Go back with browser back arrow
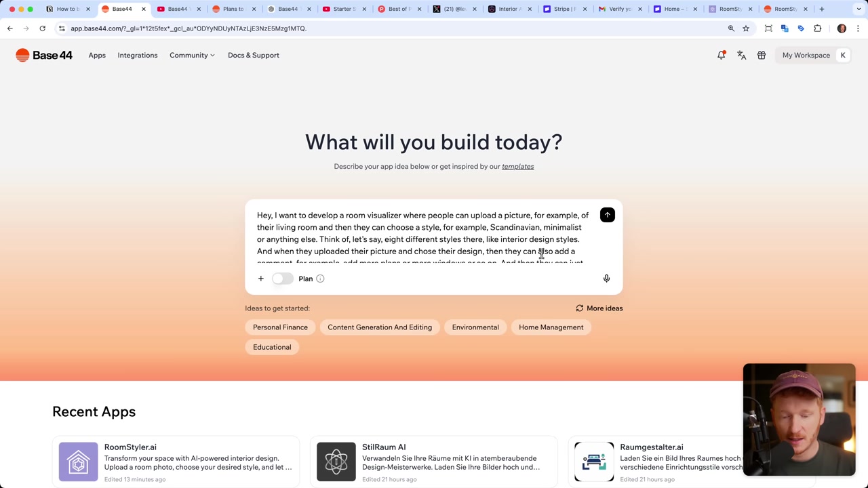This screenshot has width=868, height=488. (10, 28)
